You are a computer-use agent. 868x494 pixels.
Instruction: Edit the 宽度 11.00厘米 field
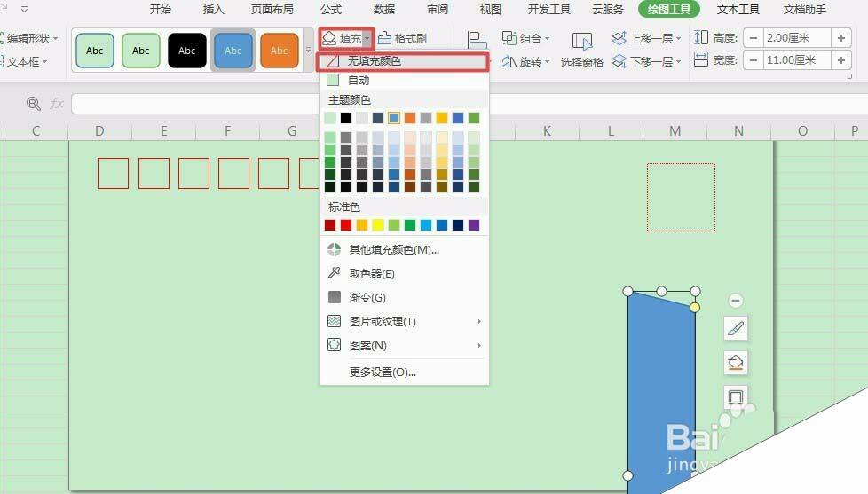(797, 59)
